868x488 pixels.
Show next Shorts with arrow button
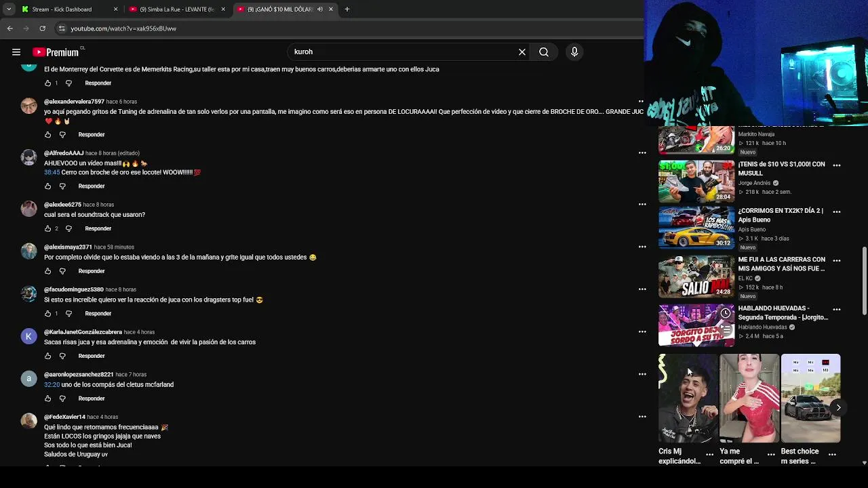tap(838, 407)
